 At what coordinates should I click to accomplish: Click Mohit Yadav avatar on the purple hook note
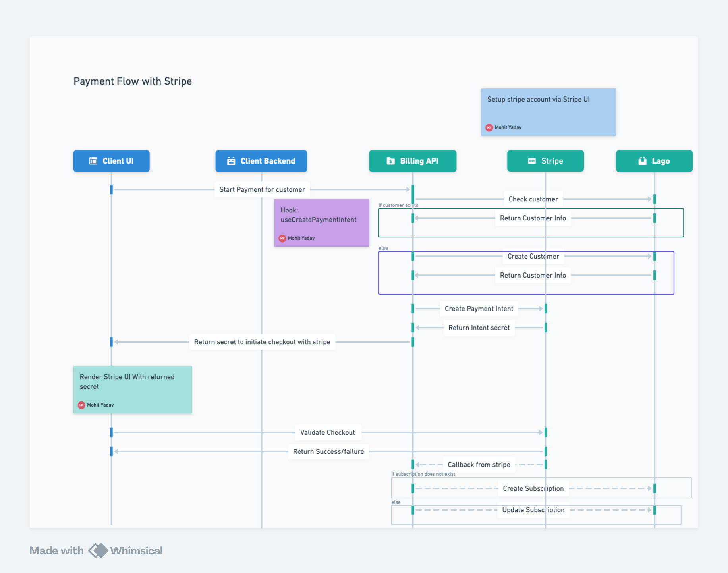(x=282, y=238)
